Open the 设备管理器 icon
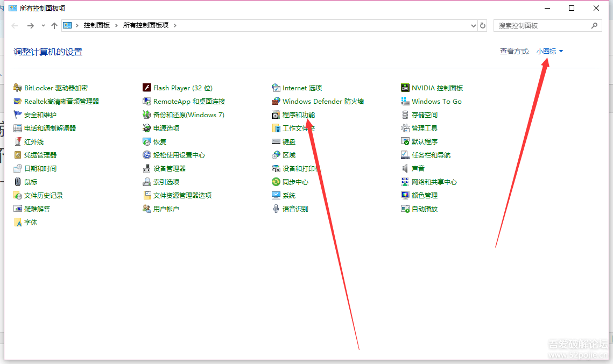Screen dimensions: 613x364 [147, 169]
